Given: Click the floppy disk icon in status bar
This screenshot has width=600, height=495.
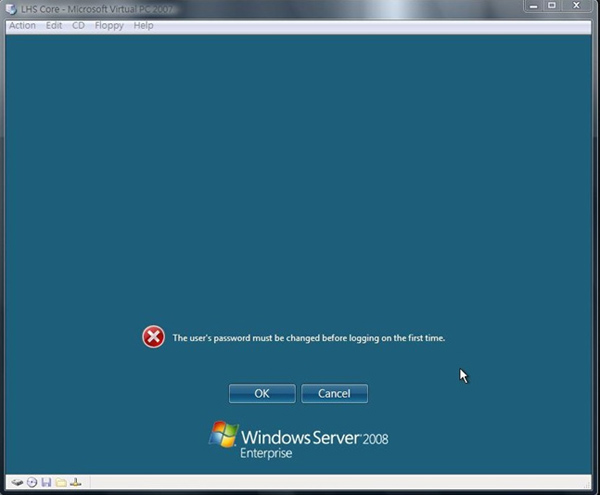Looking at the screenshot, I should (x=46, y=482).
